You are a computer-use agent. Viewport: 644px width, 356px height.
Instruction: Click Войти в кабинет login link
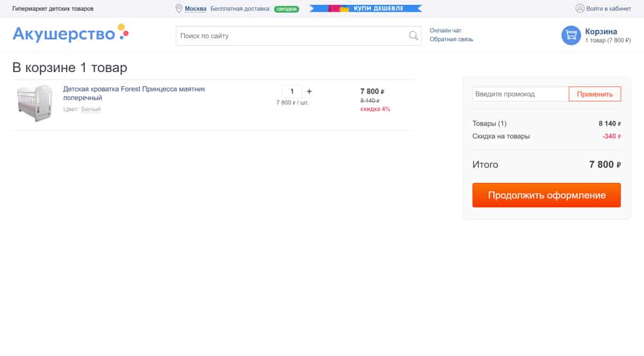click(609, 8)
